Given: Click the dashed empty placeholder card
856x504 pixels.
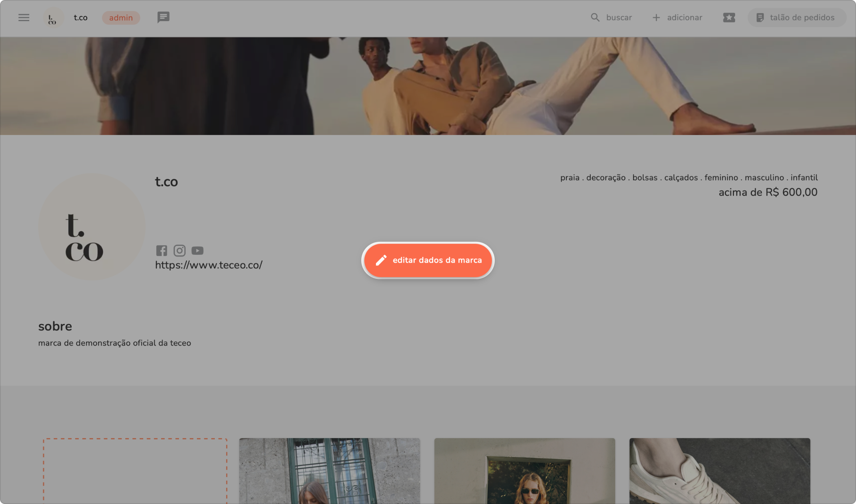Looking at the screenshot, I should [x=135, y=471].
